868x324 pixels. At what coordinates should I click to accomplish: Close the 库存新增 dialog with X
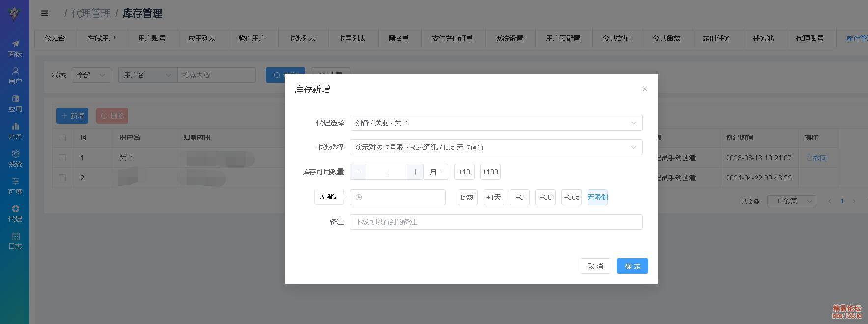[644, 89]
